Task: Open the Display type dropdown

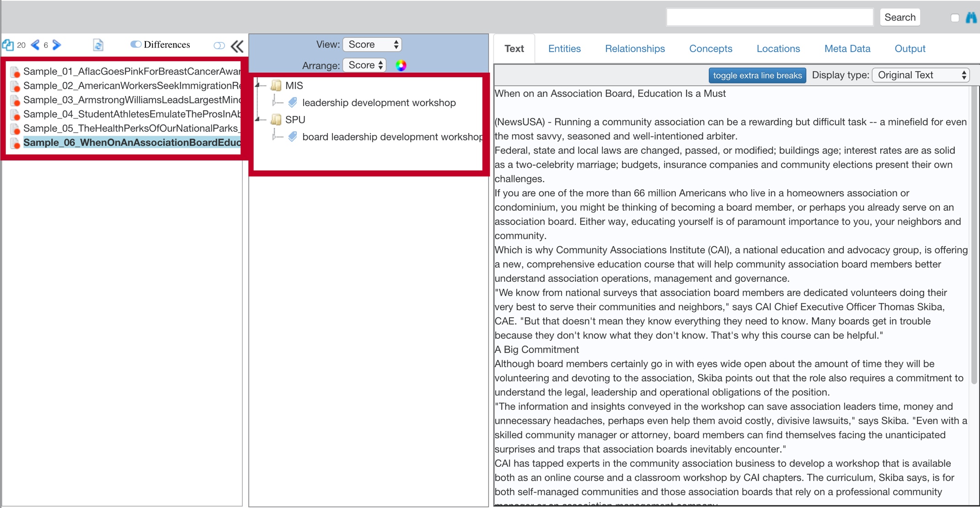Action: [x=921, y=75]
